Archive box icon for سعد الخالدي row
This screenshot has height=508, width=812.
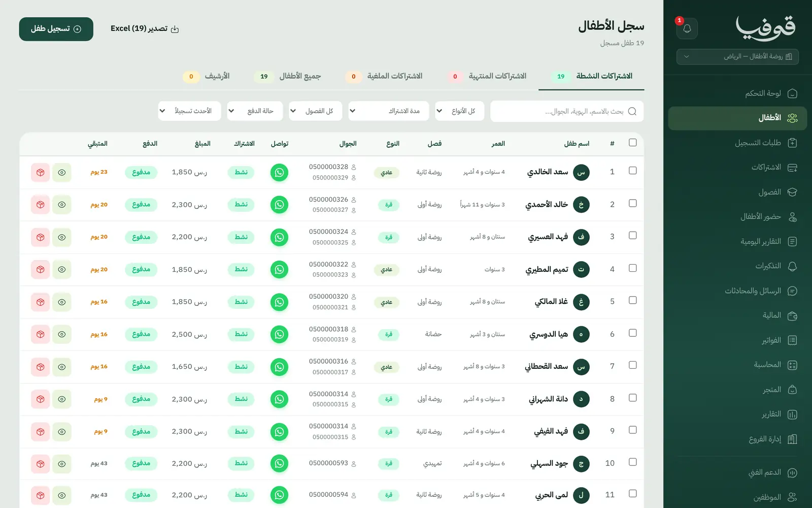(40, 172)
